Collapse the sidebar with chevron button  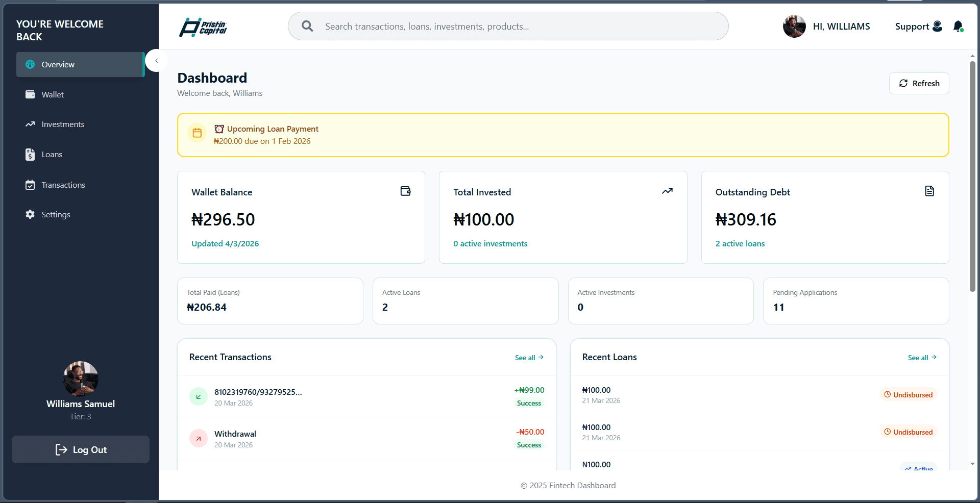click(157, 61)
